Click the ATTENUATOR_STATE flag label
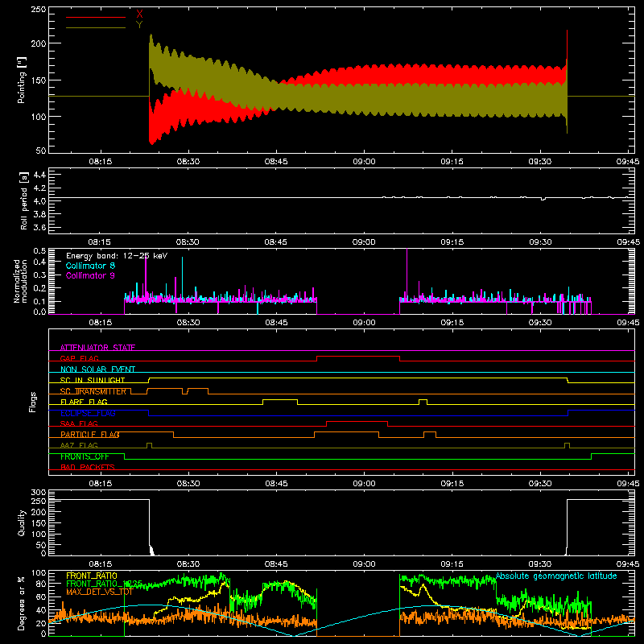 (97, 348)
